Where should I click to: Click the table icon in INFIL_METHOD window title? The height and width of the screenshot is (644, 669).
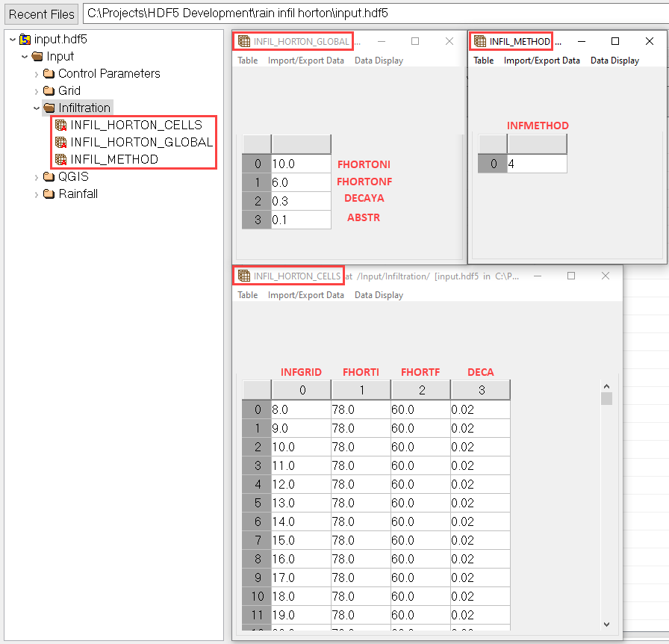pos(480,42)
